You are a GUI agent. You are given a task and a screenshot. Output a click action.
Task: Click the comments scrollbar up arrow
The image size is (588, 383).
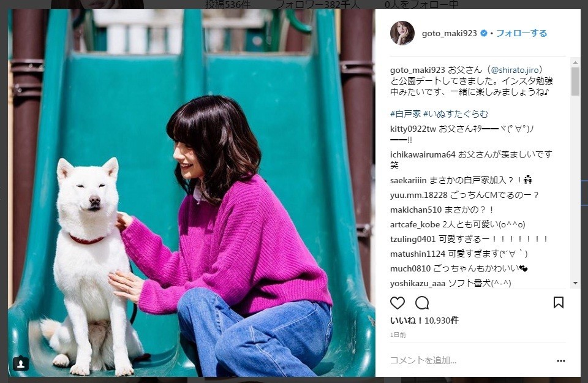click(575, 63)
